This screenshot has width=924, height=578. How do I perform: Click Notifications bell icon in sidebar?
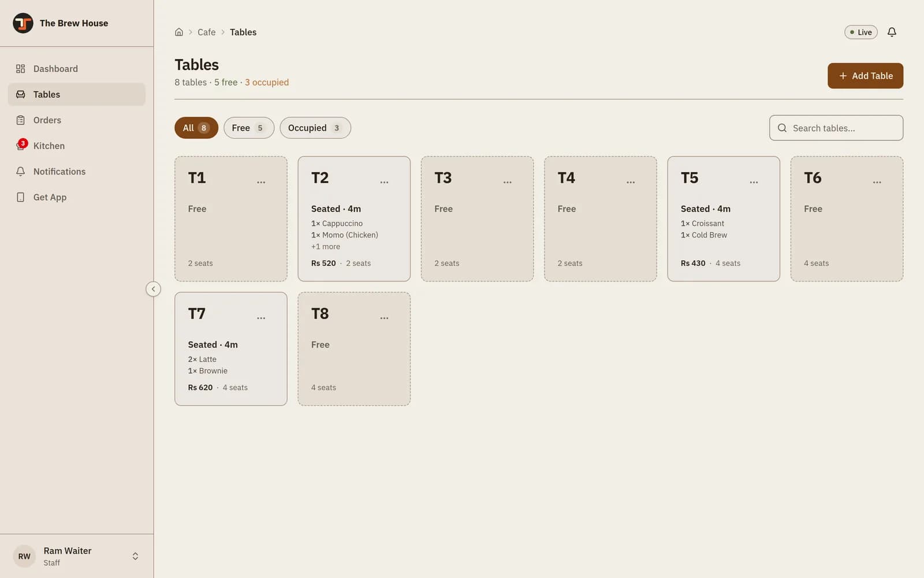pos(21,172)
